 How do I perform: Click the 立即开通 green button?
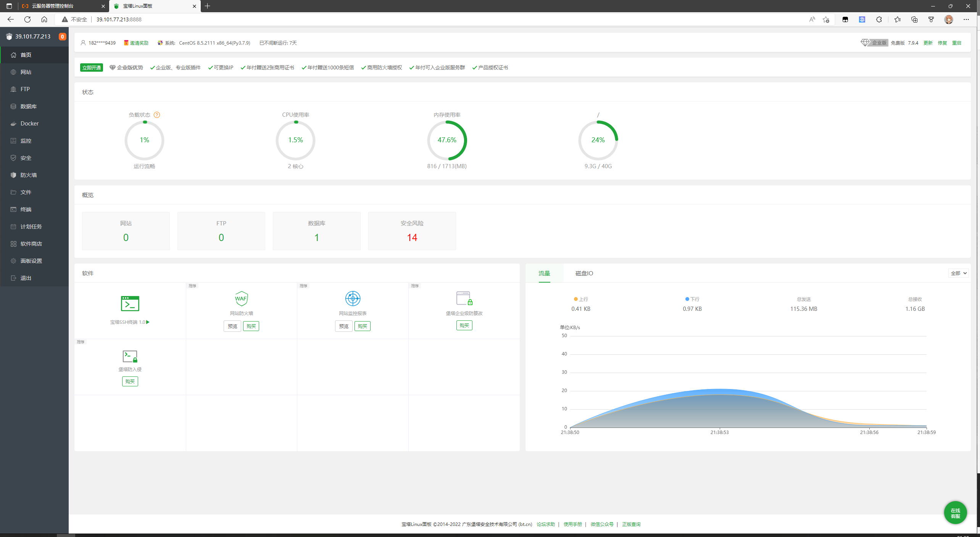(92, 68)
